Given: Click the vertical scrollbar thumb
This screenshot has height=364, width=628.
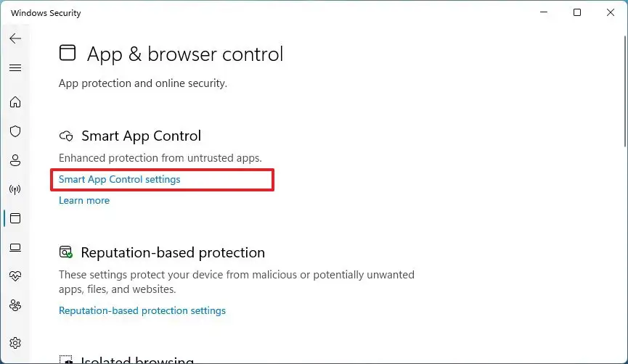Looking at the screenshot, I should pos(624,87).
